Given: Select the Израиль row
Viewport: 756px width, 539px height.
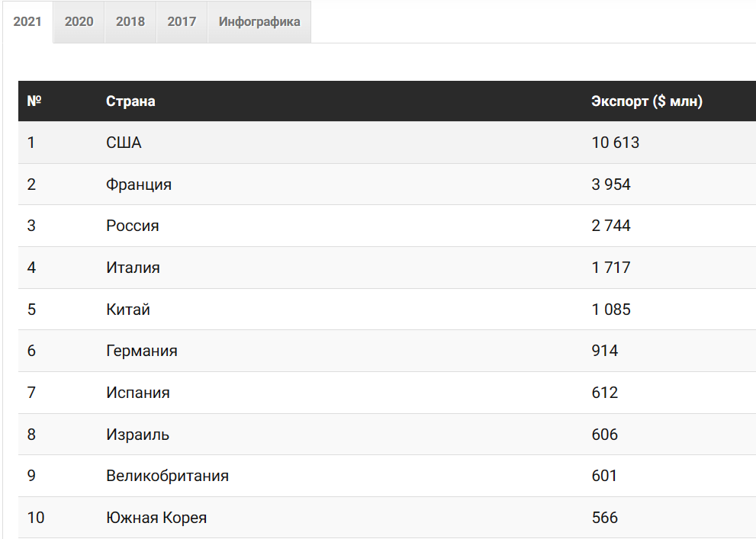Looking at the screenshot, I should [388, 435].
